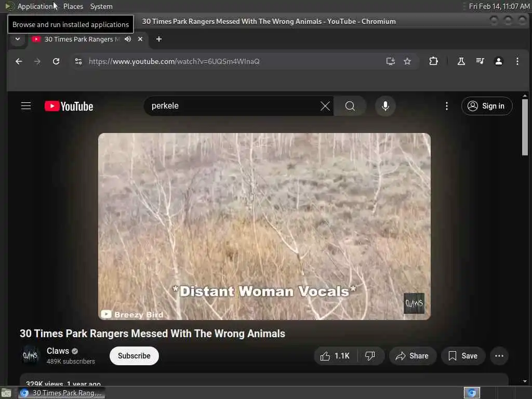This screenshot has width=532, height=399.
Task: Click the video title text
Action: pyautogui.click(x=152, y=334)
